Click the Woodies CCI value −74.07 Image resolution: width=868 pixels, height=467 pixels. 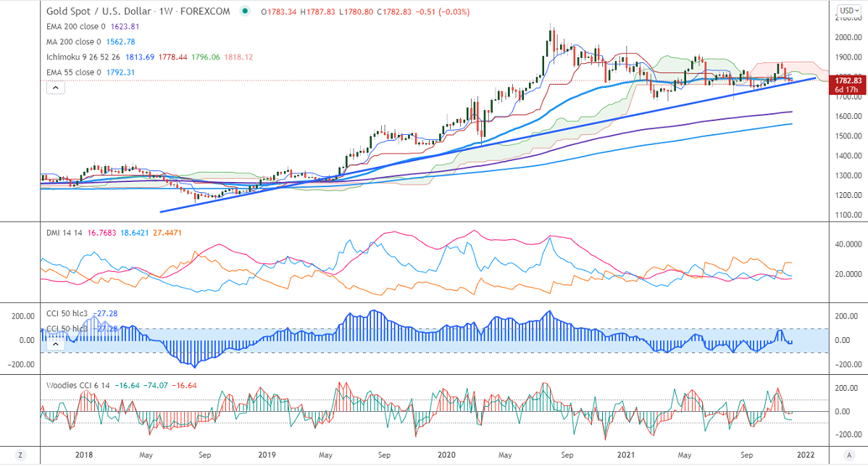[156, 386]
